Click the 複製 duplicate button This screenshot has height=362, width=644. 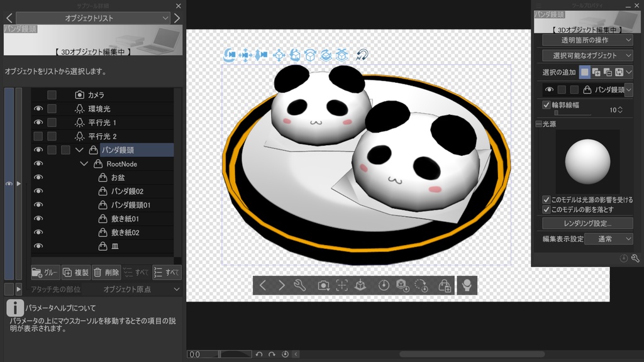point(76,273)
